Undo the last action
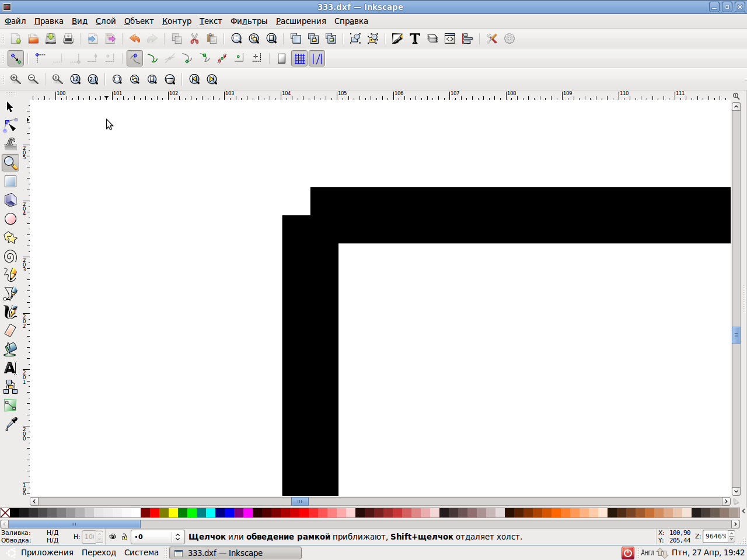The height and width of the screenshot is (560, 747). click(x=135, y=38)
